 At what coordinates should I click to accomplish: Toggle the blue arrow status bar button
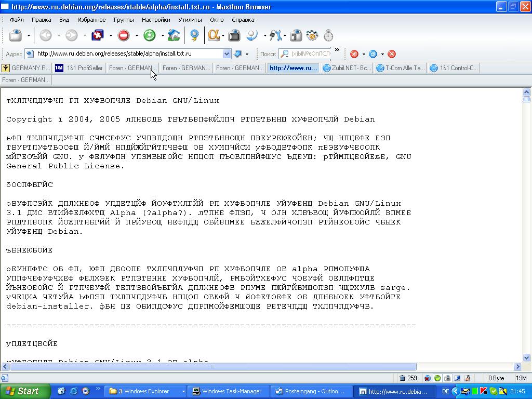click(457, 378)
